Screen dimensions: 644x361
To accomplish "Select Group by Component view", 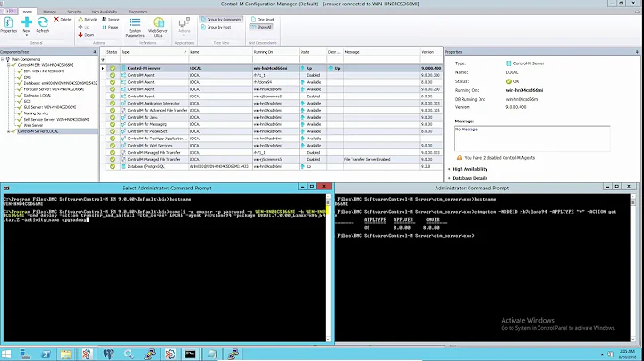I will pos(222,20).
